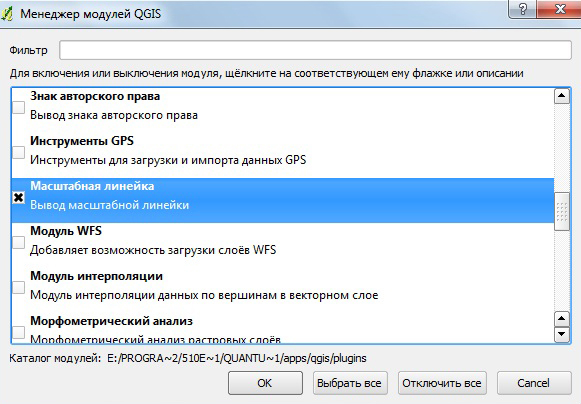Image resolution: width=581 pixels, height=404 pixels.
Task: Enable the Морфометрический анализ checkbox
Action: pyautogui.click(x=19, y=332)
